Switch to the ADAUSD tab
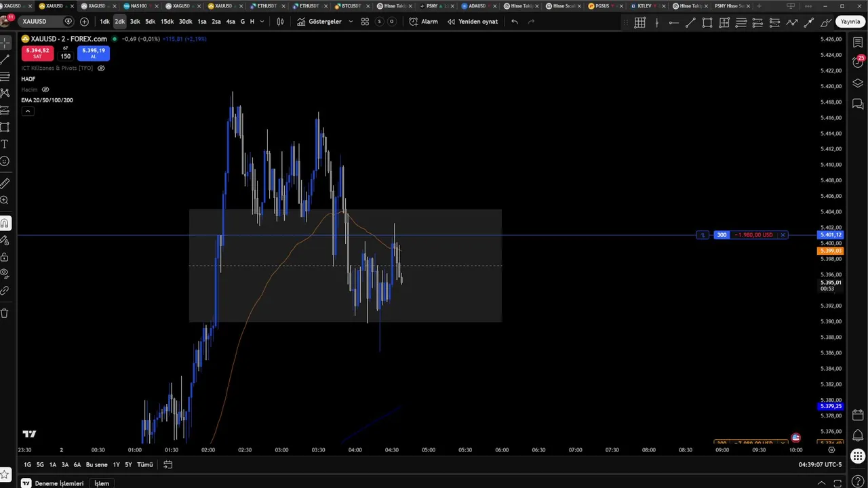The width and height of the screenshot is (868, 488). click(477, 6)
